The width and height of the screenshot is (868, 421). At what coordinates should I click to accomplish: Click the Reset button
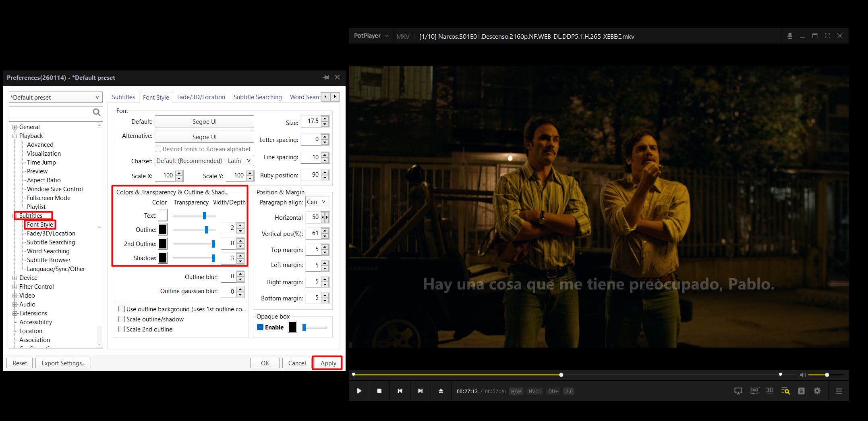coord(20,363)
